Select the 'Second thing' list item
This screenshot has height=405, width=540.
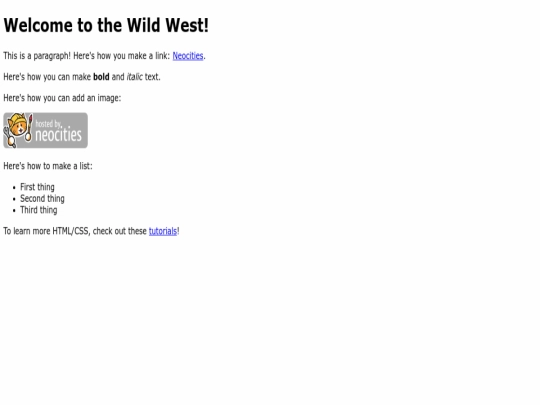pyautogui.click(x=42, y=199)
